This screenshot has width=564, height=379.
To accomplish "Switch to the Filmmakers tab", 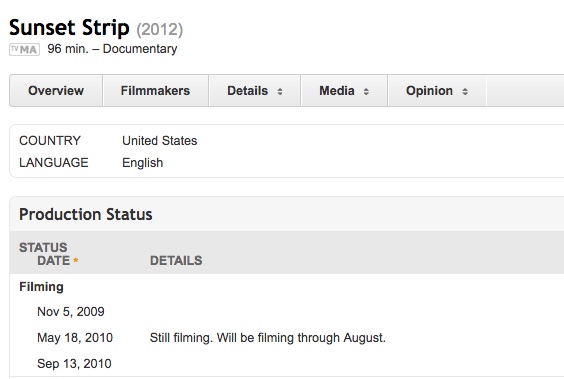I will 155,91.
